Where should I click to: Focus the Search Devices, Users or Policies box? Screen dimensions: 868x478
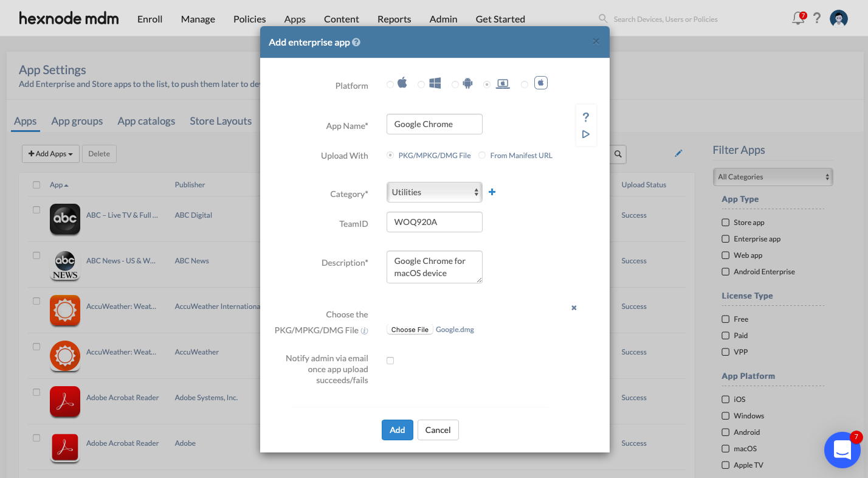[666, 19]
